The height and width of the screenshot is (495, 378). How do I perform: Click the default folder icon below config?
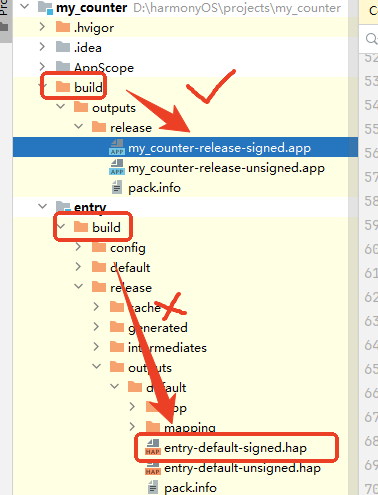click(99, 267)
